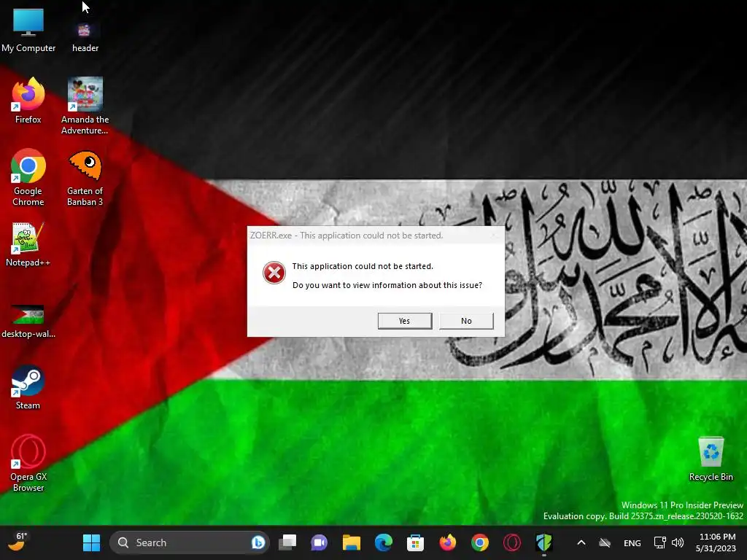Click Yes in the ZOERR.exe dialog
The image size is (747, 560).
[404, 321]
